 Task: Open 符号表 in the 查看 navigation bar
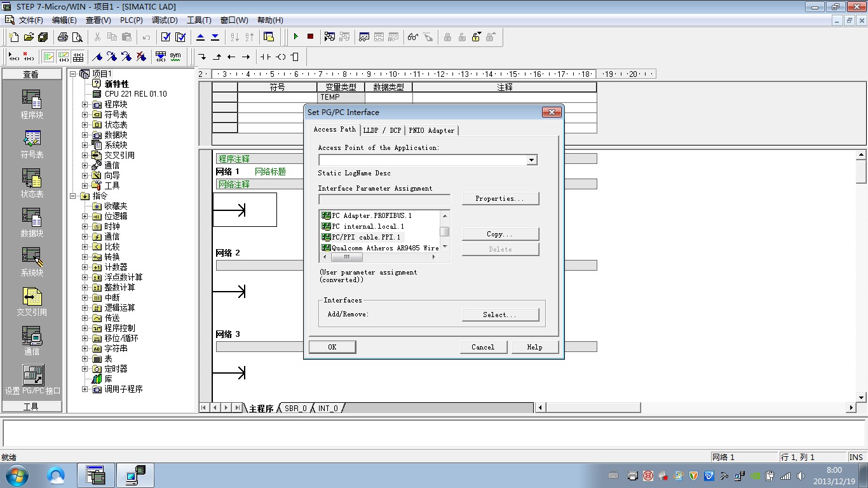coord(32,144)
